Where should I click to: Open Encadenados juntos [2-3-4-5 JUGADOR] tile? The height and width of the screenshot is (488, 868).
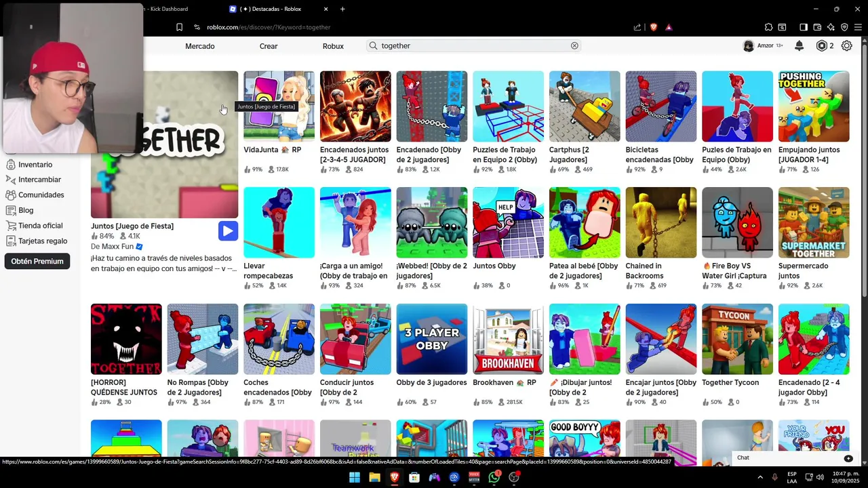click(x=355, y=122)
